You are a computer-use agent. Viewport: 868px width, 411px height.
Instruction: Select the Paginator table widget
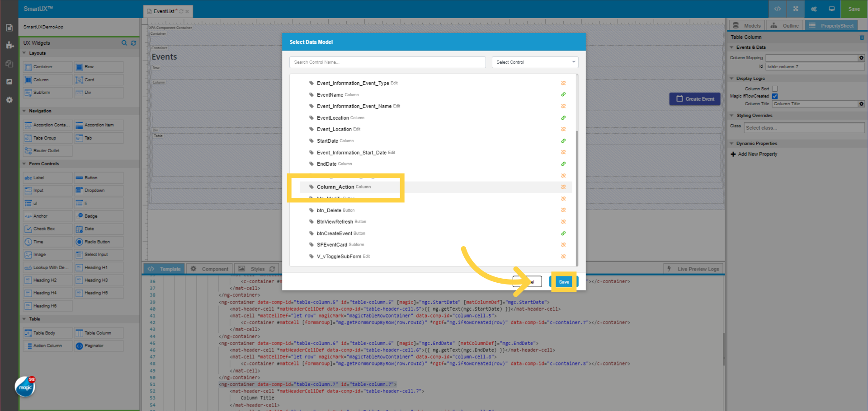[98, 346]
